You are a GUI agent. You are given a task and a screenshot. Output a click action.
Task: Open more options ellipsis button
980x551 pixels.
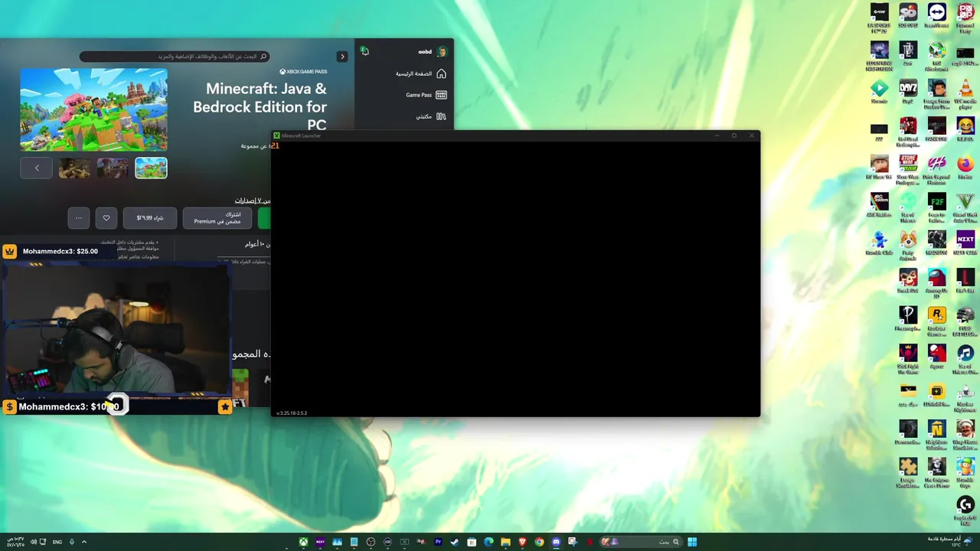pos(78,218)
